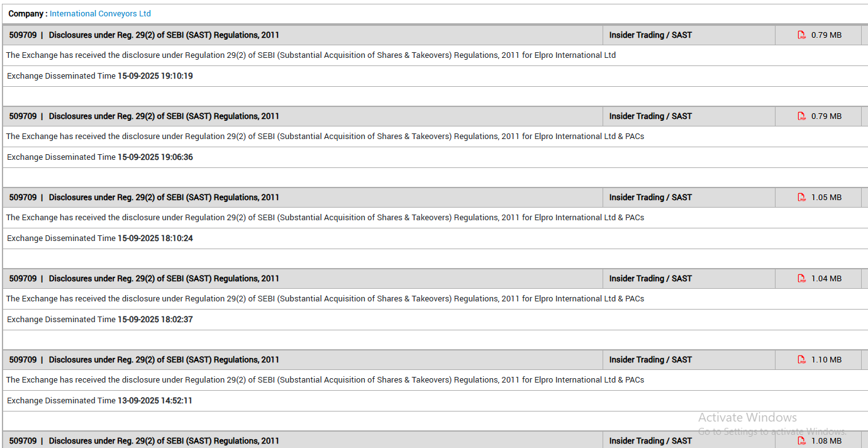Select timestamp 15-09-2025 19:06:36
The image size is (868, 448).
(x=155, y=157)
